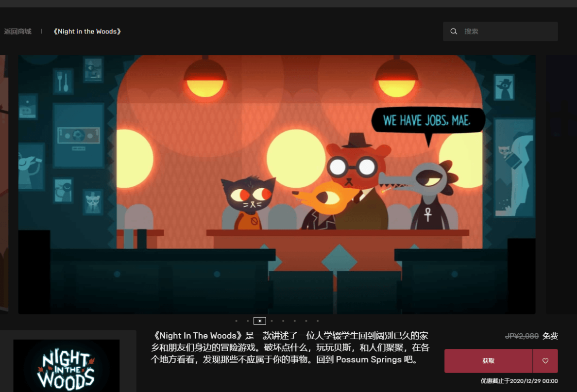
Task: Click the Night in the Woods logo image
Action: tap(66, 366)
